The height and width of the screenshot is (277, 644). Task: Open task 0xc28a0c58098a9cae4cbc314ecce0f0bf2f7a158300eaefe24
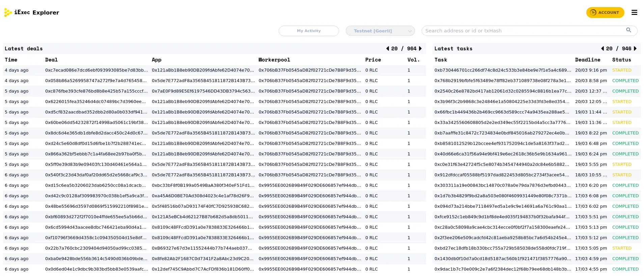503,227
